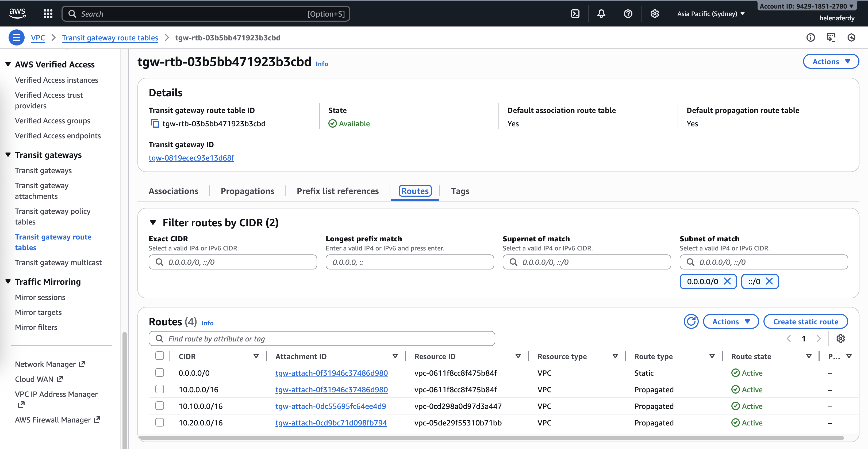Click the Find route by attribute search field
Screen dimensions: 868x449
[322, 338]
